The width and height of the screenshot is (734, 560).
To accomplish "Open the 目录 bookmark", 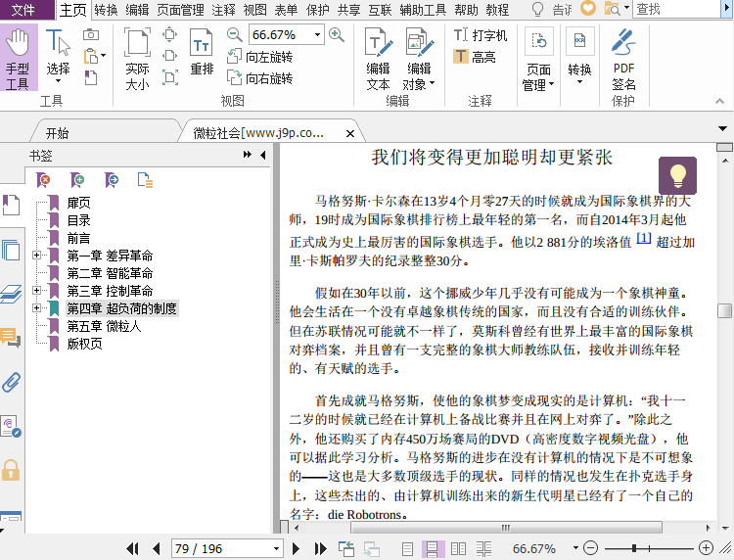I will [78, 220].
